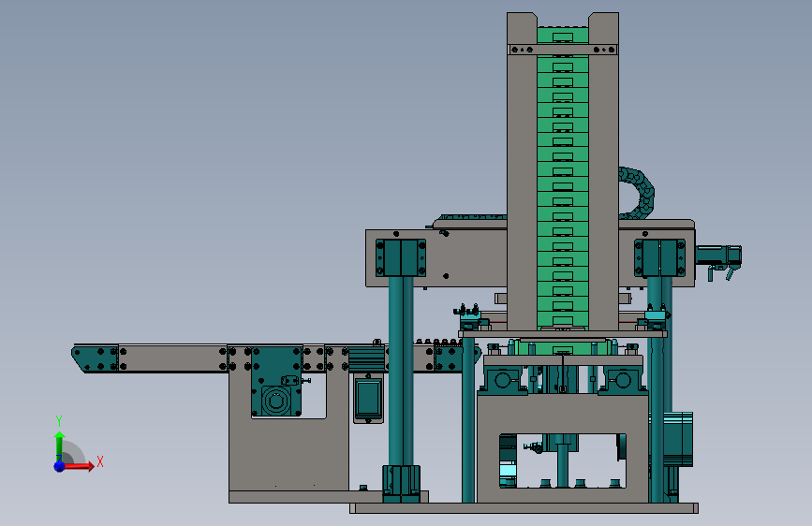Select the "X" axis label
This screenshot has height=526, width=812.
coord(100,461)
